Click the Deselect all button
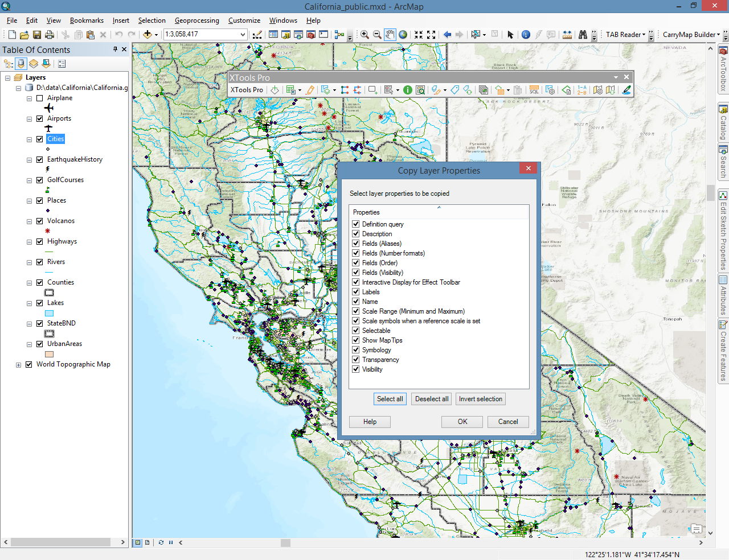Image resolution: width=729 pixels, height=560 pixels. 432,399
